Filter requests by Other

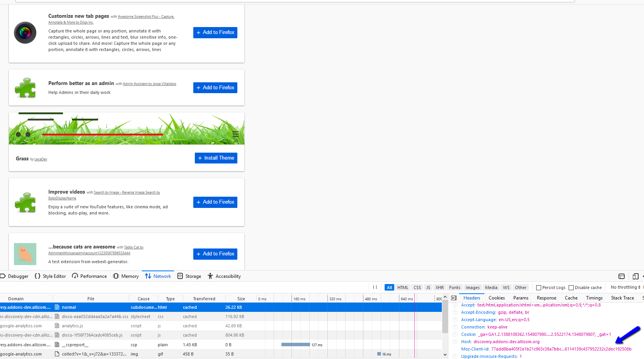521,288
